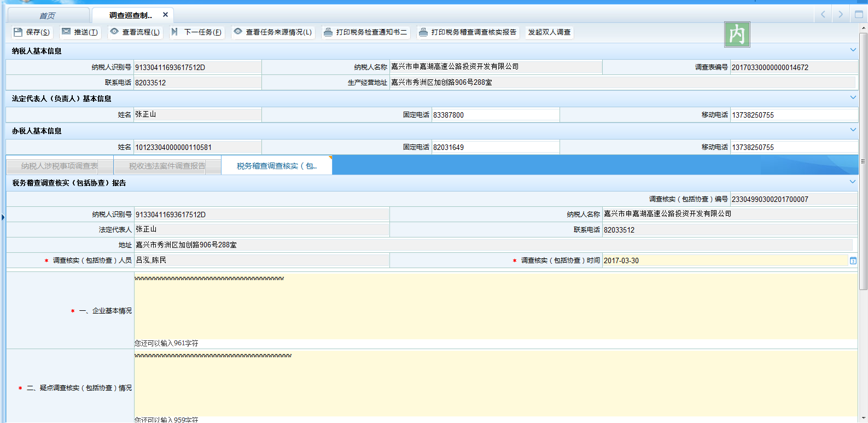
Task: Click 纳税人名称 field in basic info
Action: (496, 67)
